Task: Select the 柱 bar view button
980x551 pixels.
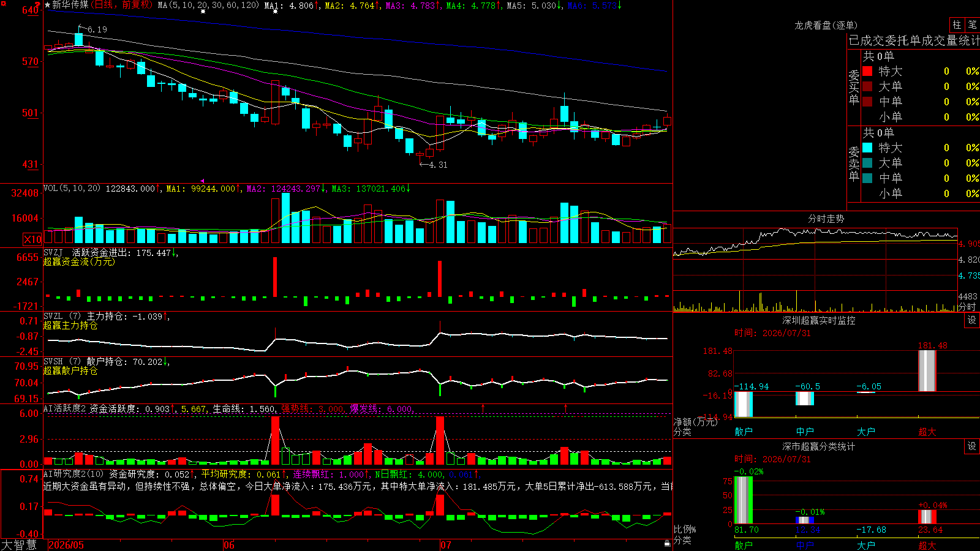Action: (957, 24)
